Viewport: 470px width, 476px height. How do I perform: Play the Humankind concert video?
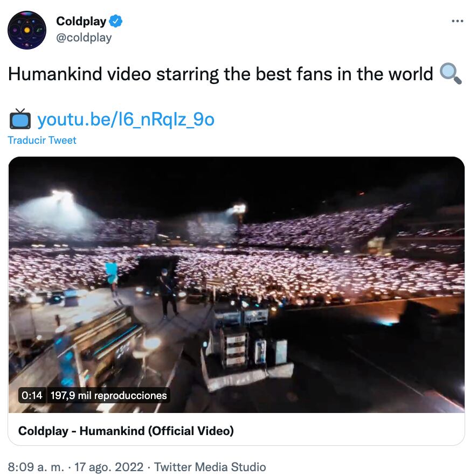click(x=236, y=284)
